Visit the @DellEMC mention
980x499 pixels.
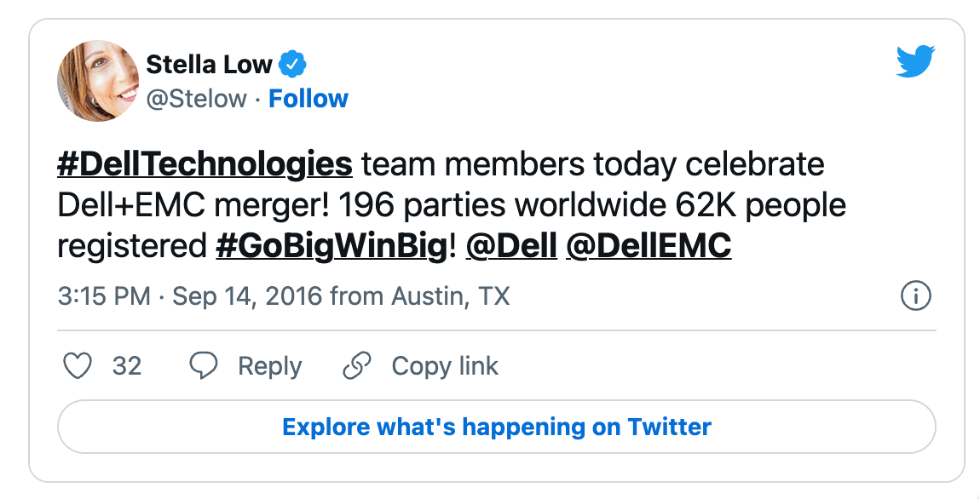[648, 247]
